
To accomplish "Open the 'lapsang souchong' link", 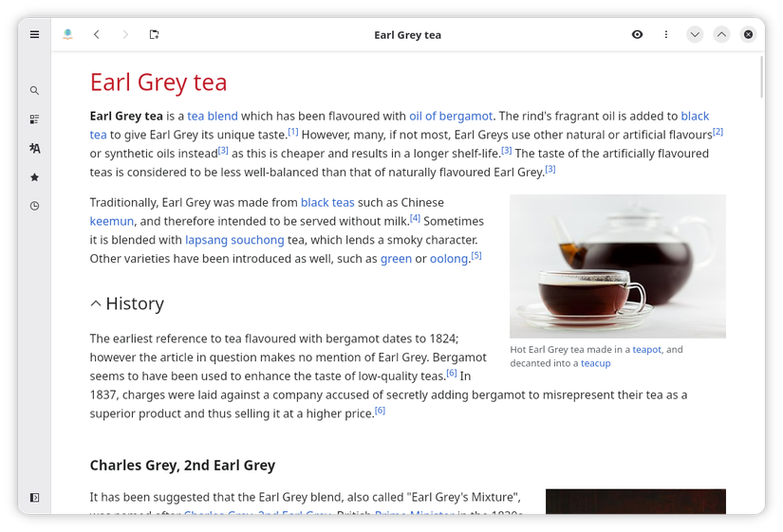I will 234,240.
